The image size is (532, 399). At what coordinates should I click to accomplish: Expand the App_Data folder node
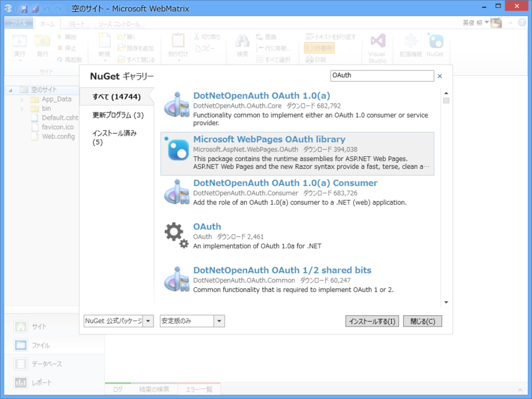[22, 99]
